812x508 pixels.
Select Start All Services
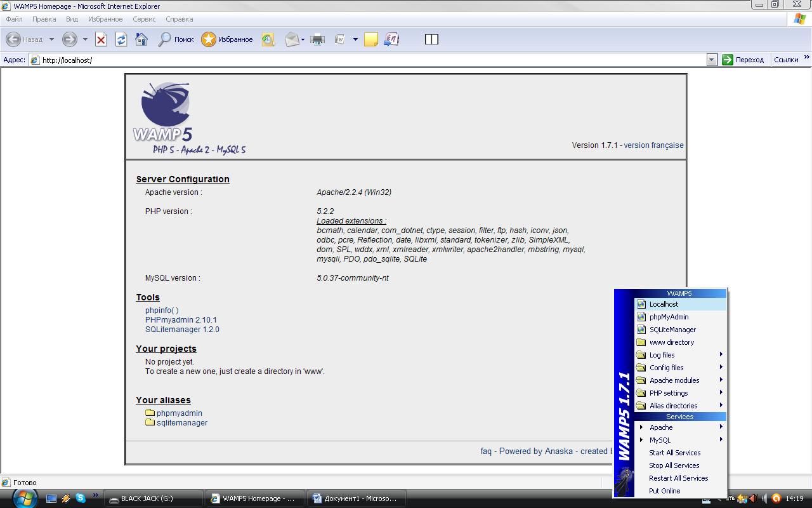point(675,453)
